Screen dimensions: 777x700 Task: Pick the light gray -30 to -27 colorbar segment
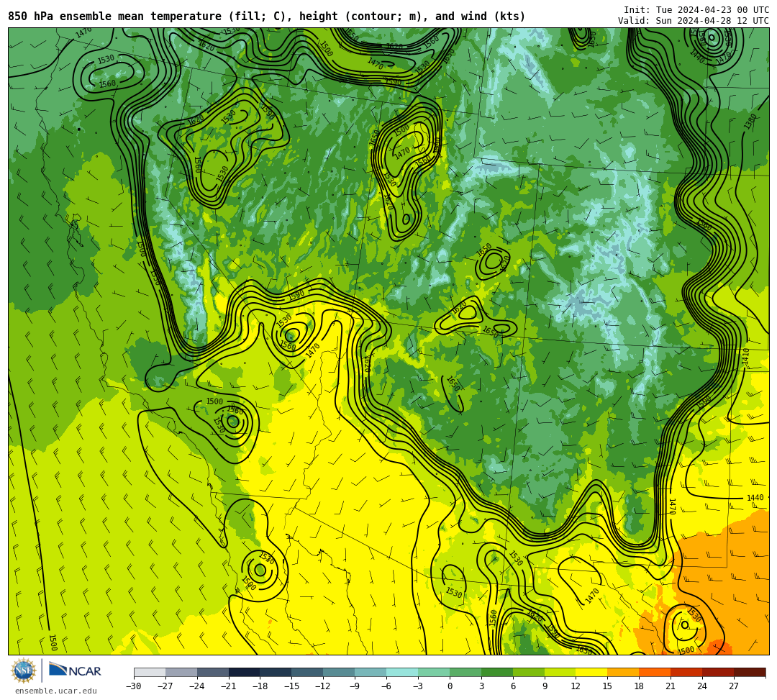click(x=150, y=672)
